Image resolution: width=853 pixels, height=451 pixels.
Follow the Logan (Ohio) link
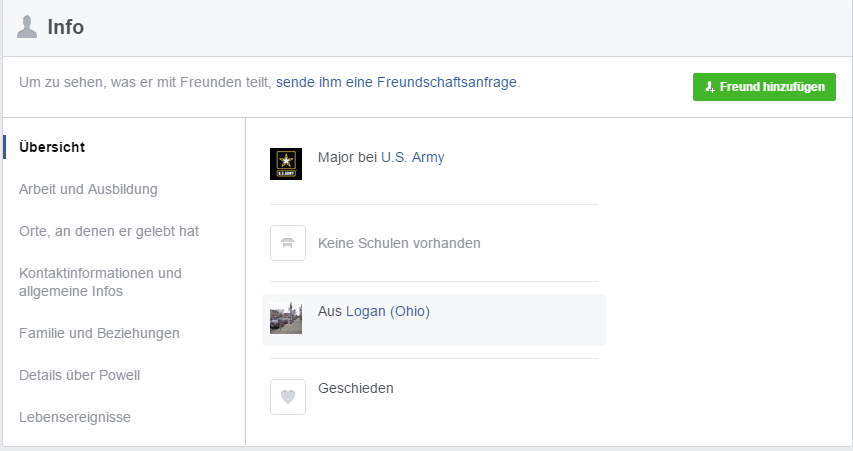click(x=388, y=311)
